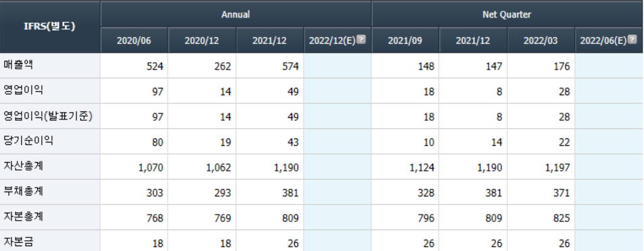Click the 매출액 value 574 for annual 2021/12

pyautogui.click(x=291, y=66)
